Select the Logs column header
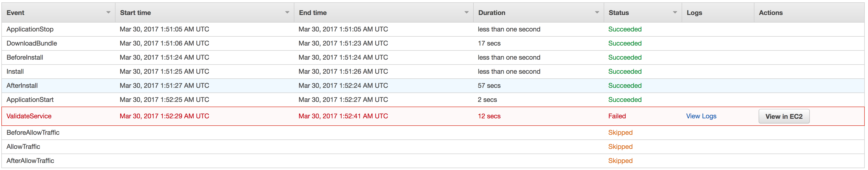Image resolution: width=868 pixels, height=170 pixels. point(718,12)
